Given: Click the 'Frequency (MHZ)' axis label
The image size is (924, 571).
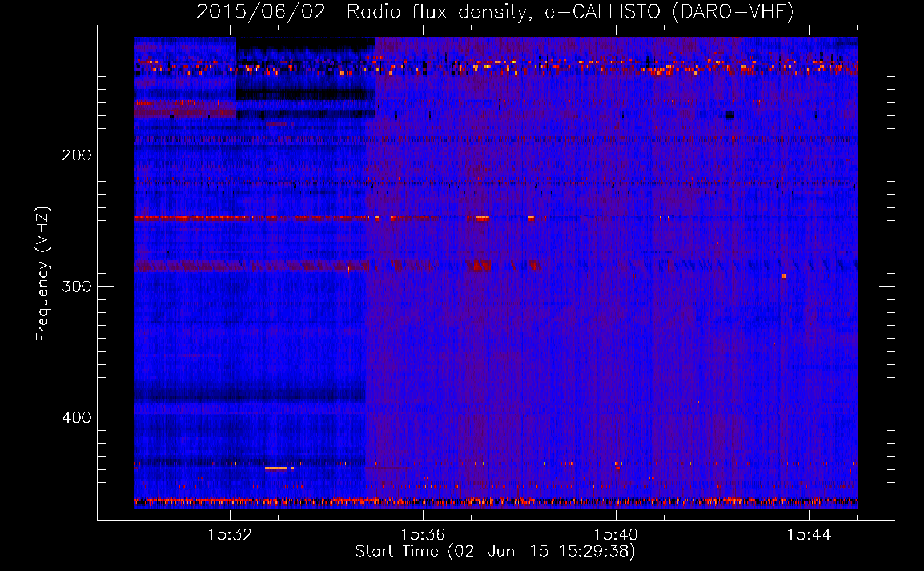Looking at the screenshot, I should 43,274.
